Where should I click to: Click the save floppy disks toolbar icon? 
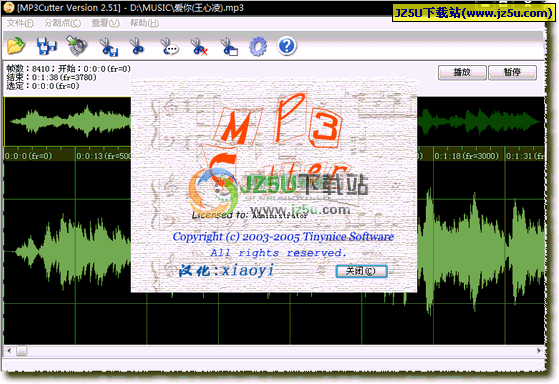point(47,46)
